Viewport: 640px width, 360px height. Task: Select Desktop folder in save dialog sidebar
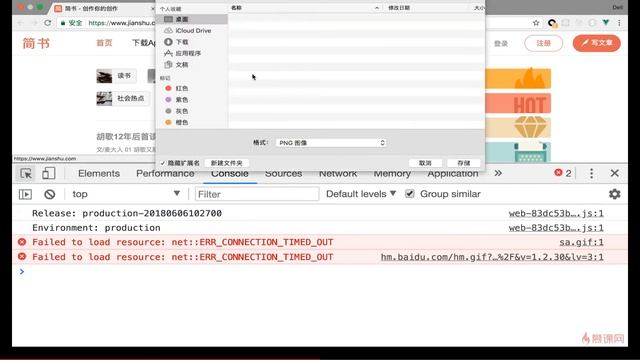(192, 19)
